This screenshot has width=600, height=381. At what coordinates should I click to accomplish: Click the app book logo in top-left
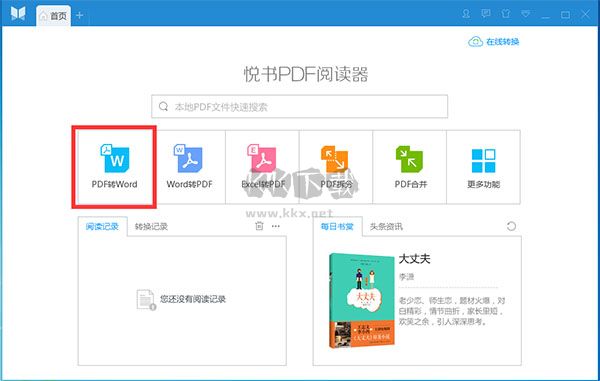(18, 14)
